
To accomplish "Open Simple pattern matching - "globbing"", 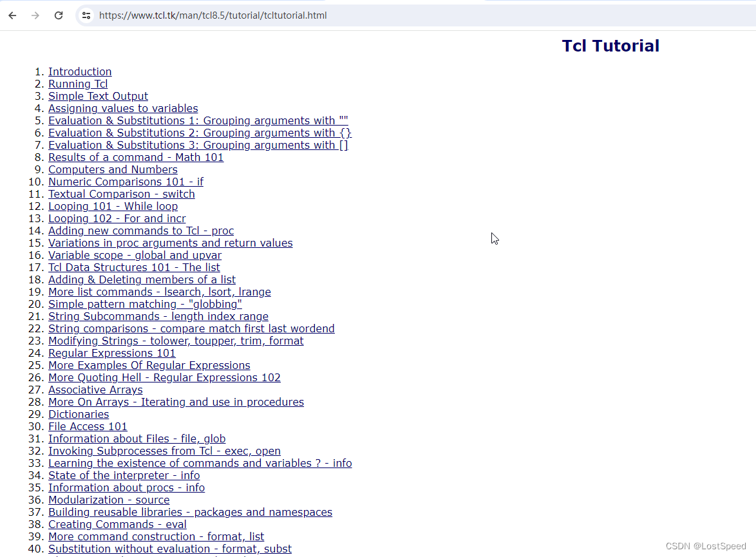I will [145, 305].
